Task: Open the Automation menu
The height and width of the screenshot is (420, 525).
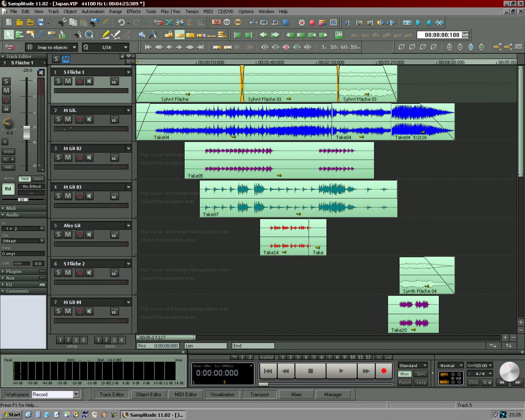Action: click(x=93, y=12)
